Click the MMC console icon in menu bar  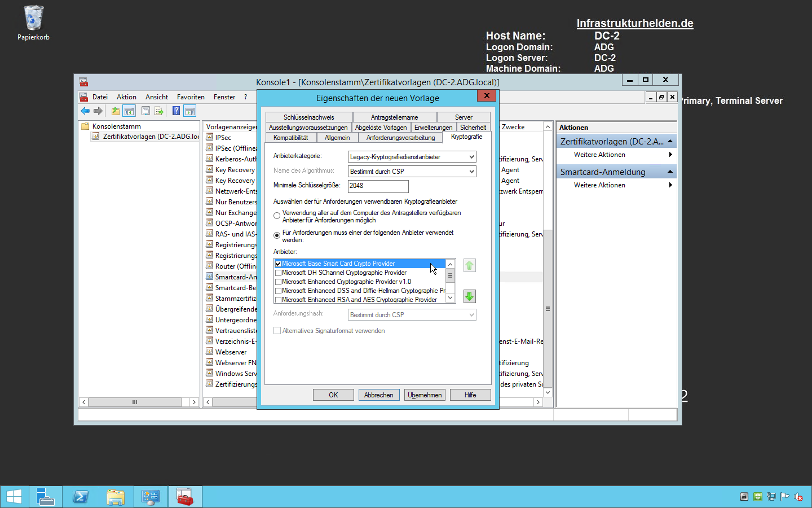point(83,97)
